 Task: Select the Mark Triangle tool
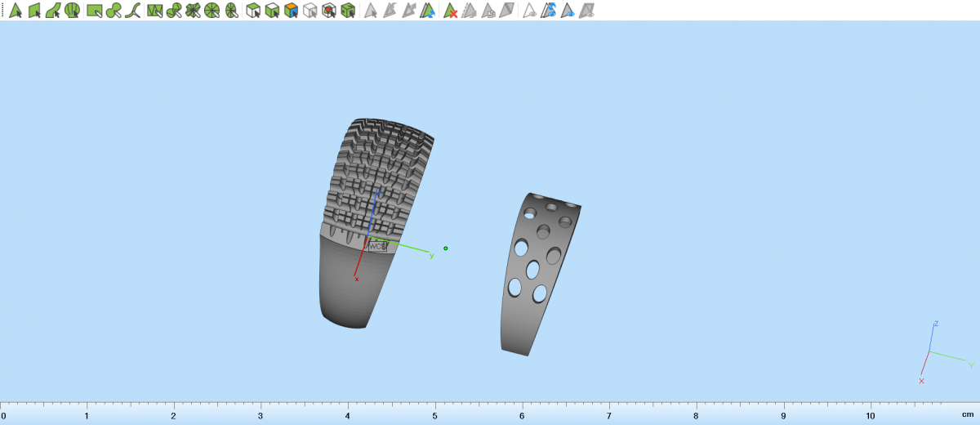(x=15, y=11)
